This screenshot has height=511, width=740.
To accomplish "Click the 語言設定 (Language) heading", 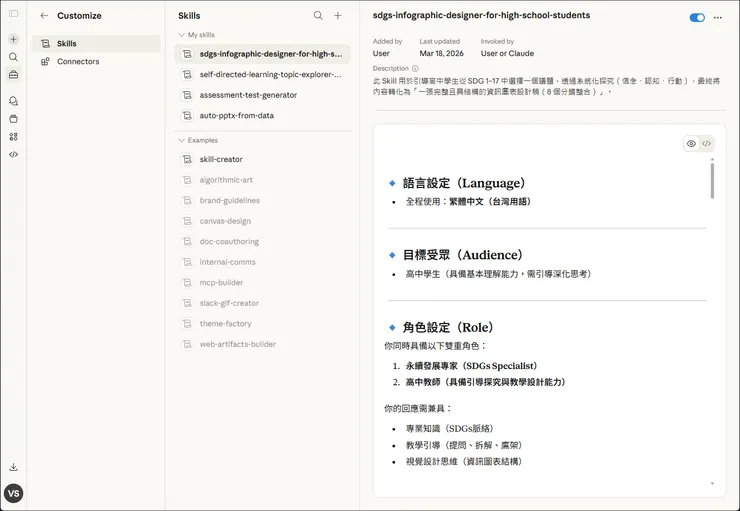I will click(x=464, y=183).
